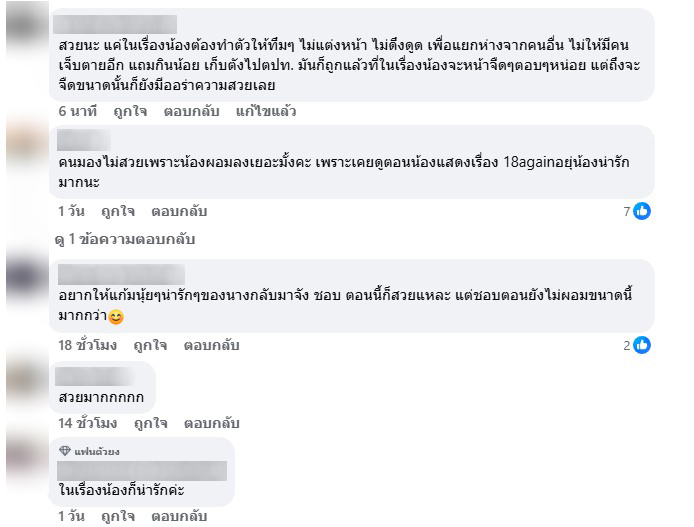This screenshot has height=527, width=694.
Task: Open the first commenter's blurred profile picture
Action: click(x=27, y=24)
